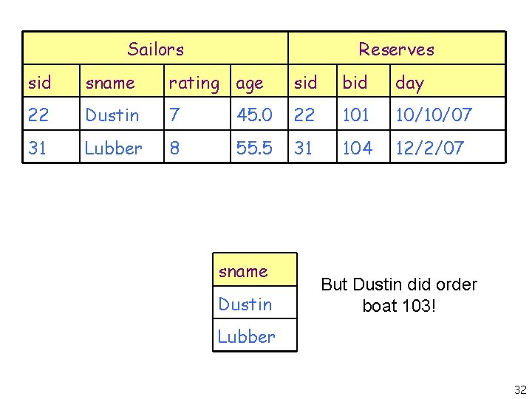Click the bid column header

point(355,83)
